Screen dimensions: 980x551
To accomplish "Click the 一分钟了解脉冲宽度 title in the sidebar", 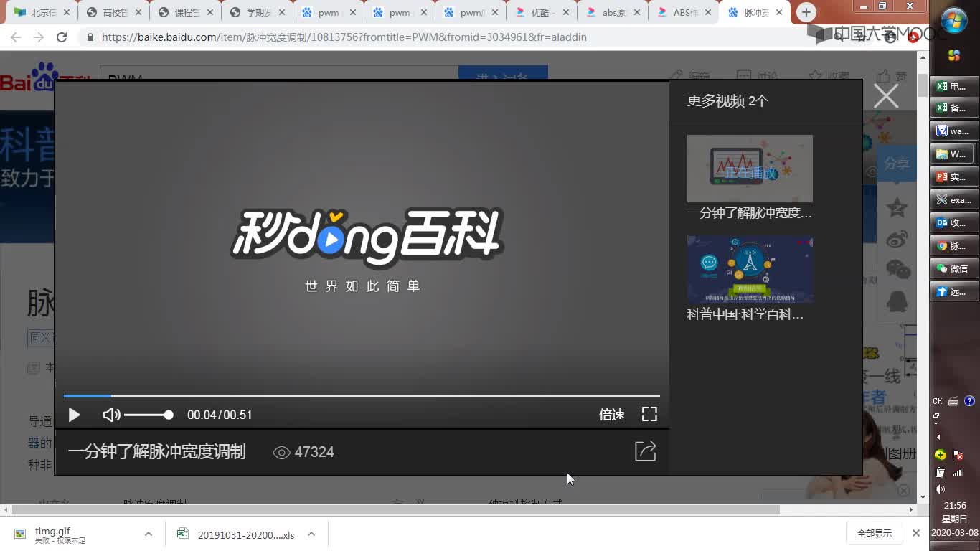I will tap(750, 212).
